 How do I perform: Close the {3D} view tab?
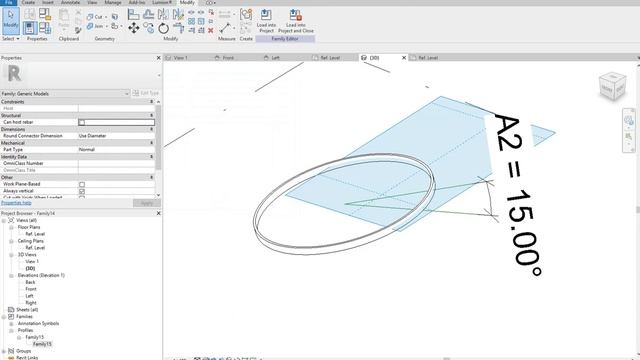point(404,58)
